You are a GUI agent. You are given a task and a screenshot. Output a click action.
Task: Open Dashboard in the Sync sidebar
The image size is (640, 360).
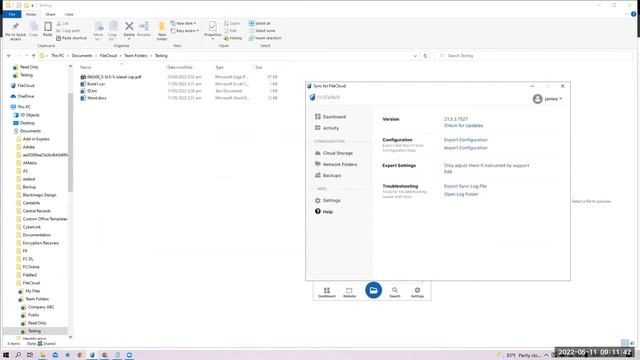pyautogui.click(x=330, y=117)
